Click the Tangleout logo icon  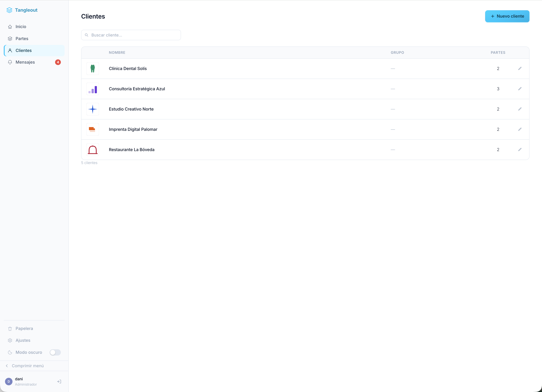[9, 10]
